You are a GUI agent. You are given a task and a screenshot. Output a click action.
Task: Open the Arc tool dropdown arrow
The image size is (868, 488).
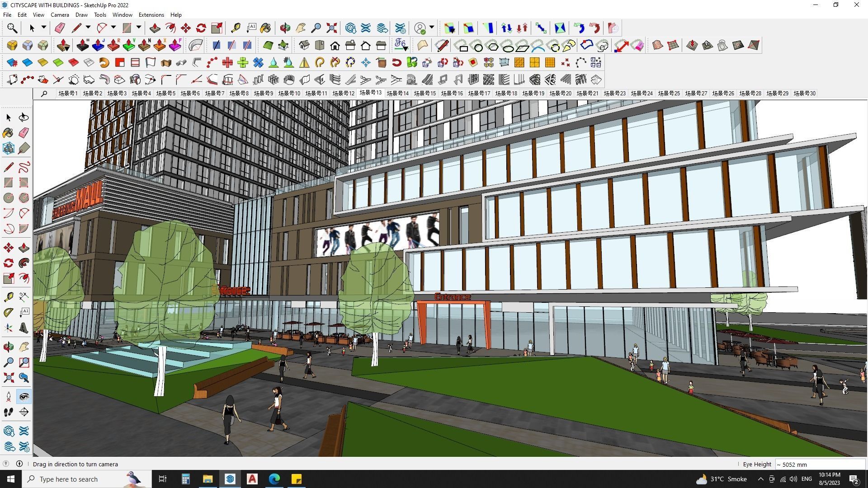[113, 28]
